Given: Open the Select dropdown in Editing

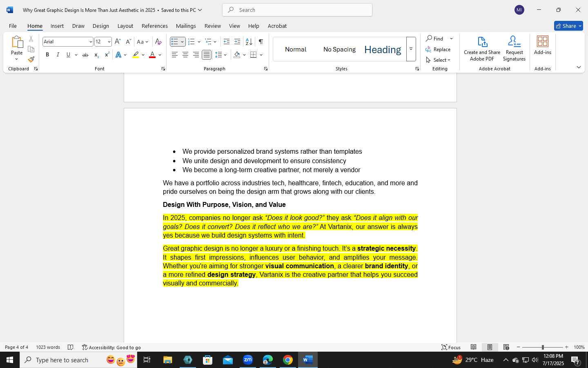Looking at the screenshot, I should tap(438, 60).
